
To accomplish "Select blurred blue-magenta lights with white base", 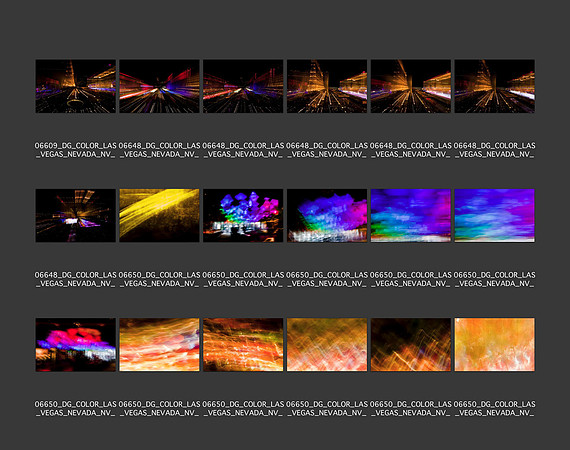I will [327, 216].
